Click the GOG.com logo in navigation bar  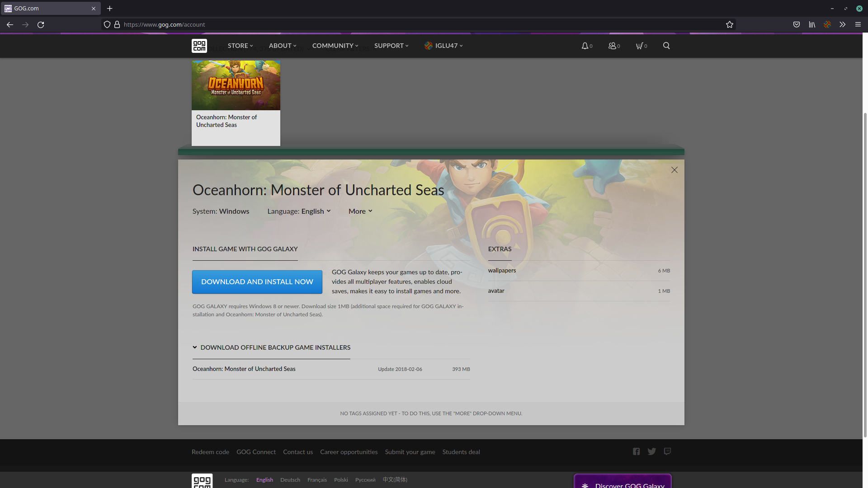click(x=199, y=46)
